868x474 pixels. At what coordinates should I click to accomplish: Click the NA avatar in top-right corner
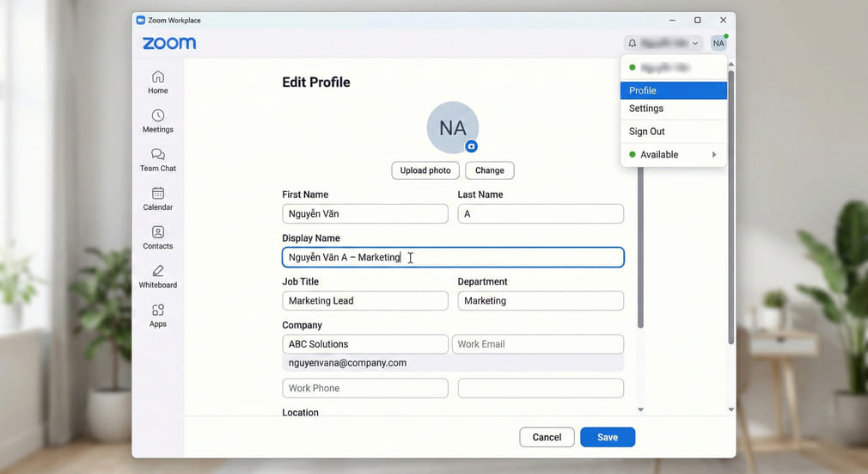(x=718, y=43)
